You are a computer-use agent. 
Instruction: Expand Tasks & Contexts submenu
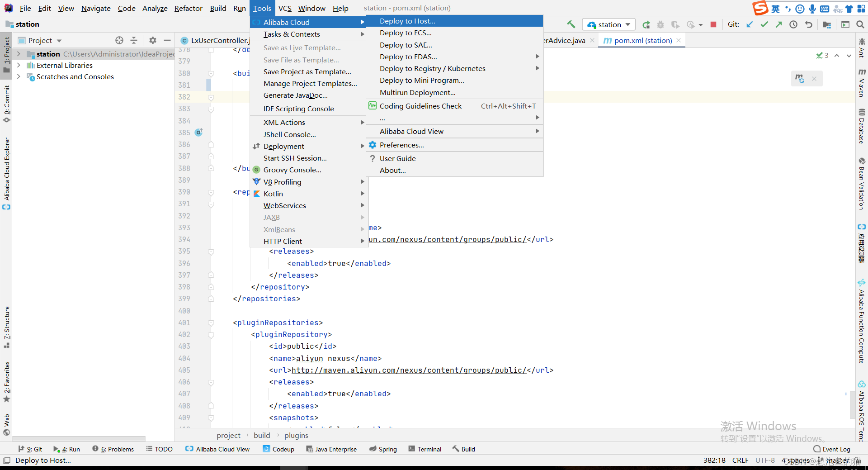[x=308, y=34]
